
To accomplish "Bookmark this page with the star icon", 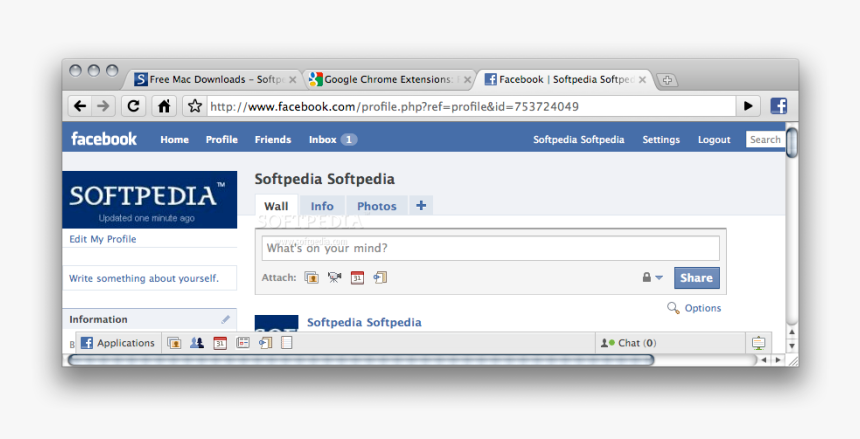I will [x=195, y=106].
